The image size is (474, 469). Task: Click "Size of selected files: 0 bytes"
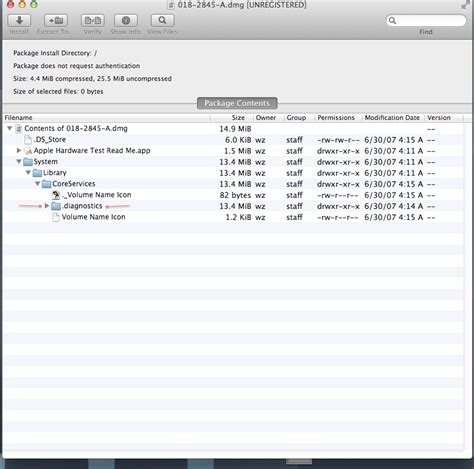click(x=58, y=91)
